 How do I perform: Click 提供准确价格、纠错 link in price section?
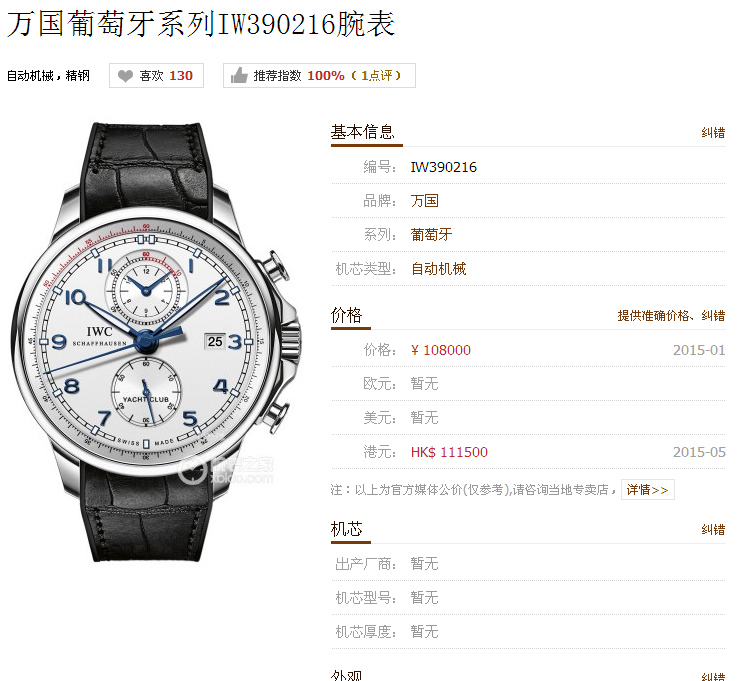click(x=671, y=316)
